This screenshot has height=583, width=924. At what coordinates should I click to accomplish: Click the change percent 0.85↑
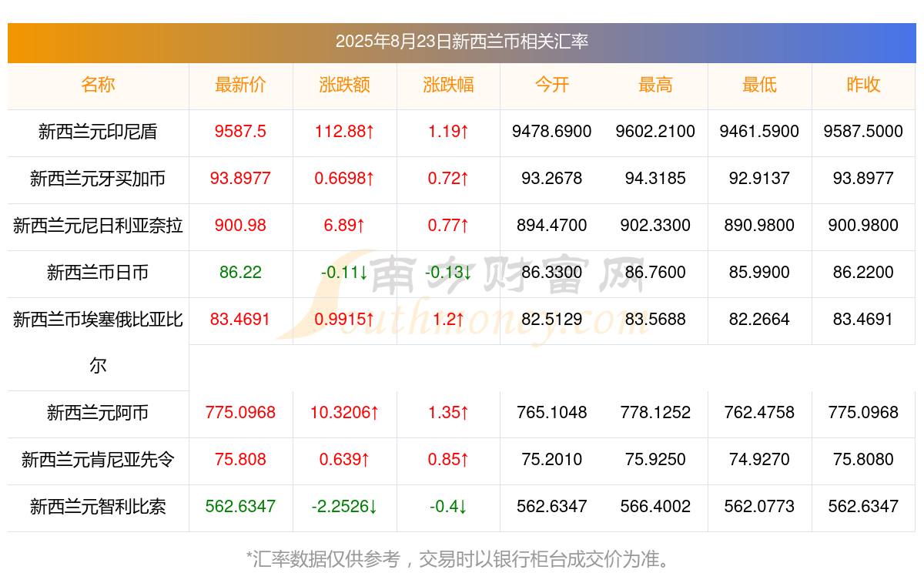[448, 461]
